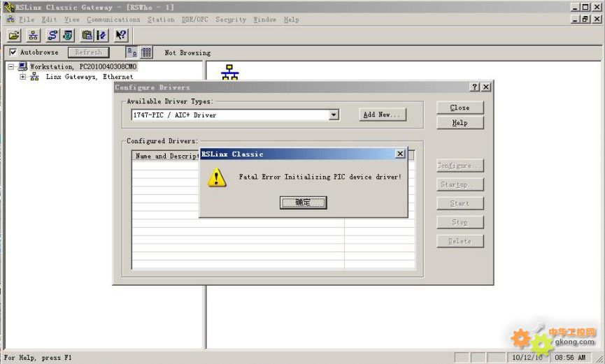Screen dimensions: 605x364
Task: Open the File menu
Action: tap(27, 20)
